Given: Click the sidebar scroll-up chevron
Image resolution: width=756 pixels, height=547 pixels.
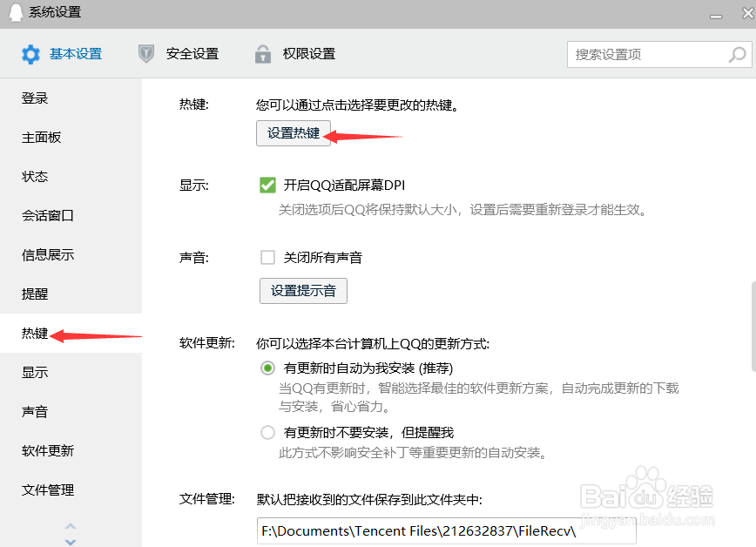Looking at the screenshot, I should [71, 526].
